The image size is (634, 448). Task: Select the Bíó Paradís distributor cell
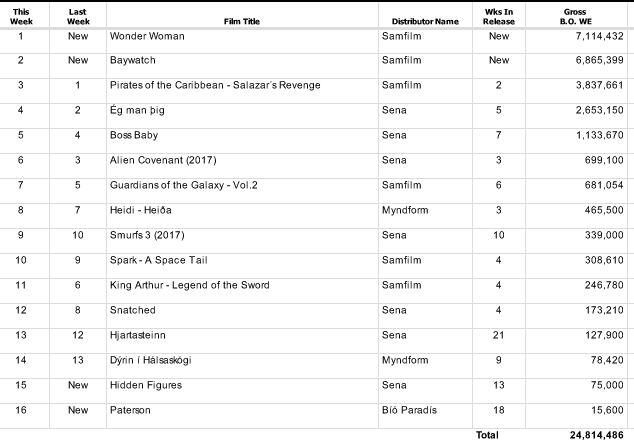pos(410,409)
